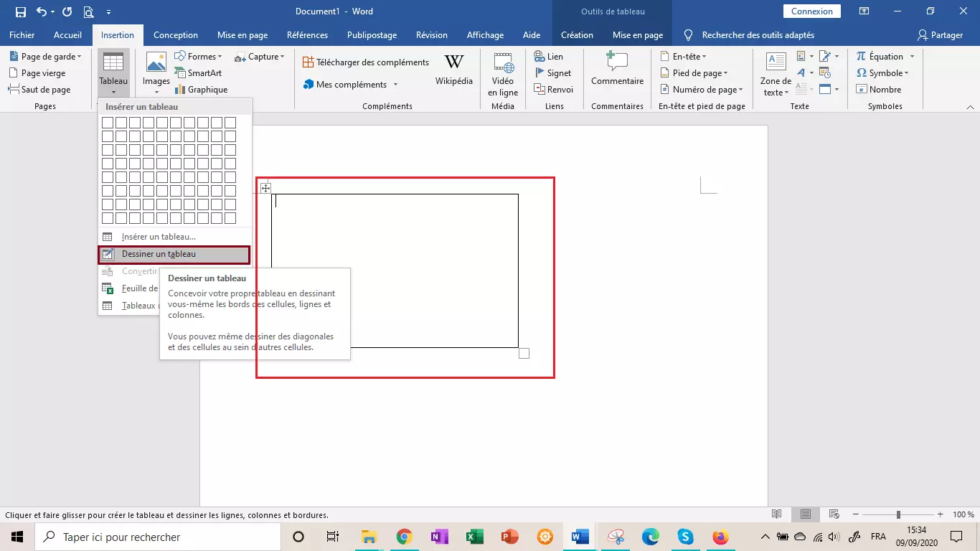Click the zoom slider handle
The width and height of the screenshot is (980, 551).
898,514
